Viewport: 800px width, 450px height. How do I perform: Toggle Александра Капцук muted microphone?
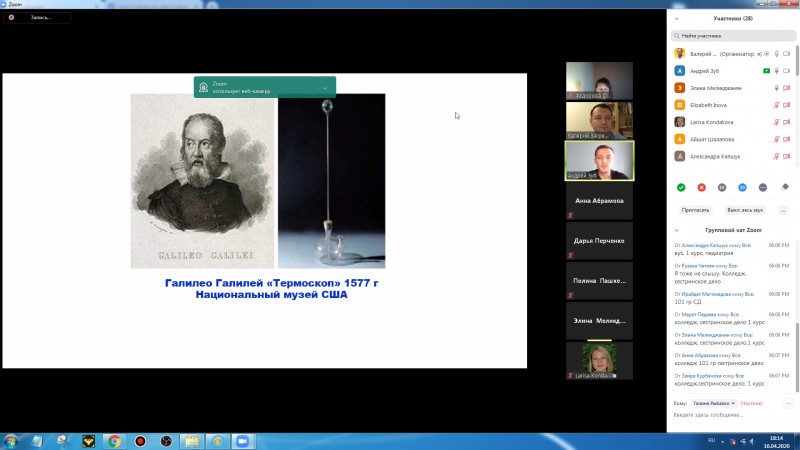point(777,156)
